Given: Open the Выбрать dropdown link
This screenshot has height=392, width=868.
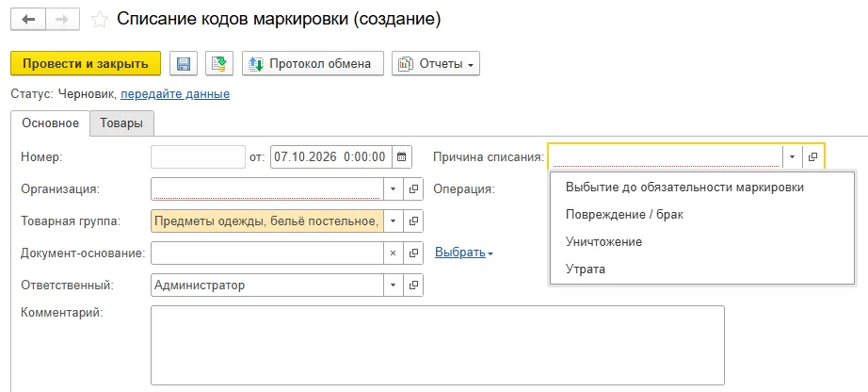Looking at the screenshot, I should pyautogui.click(x=464, y=253).
